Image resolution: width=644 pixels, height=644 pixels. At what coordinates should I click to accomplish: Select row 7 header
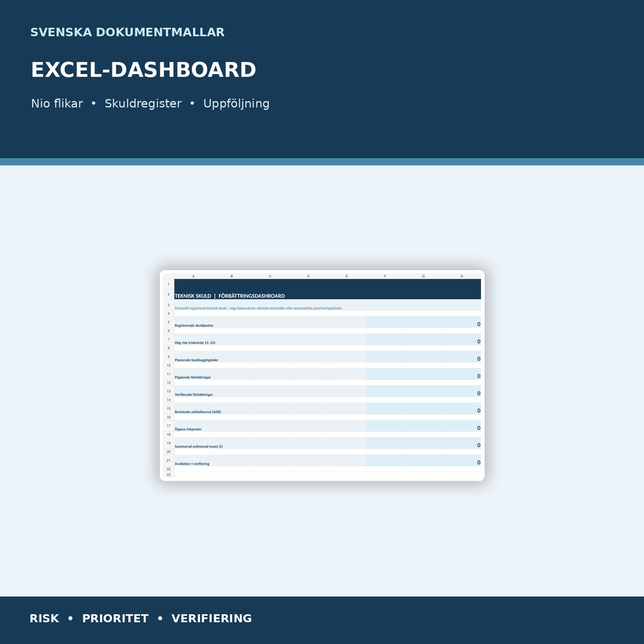(169, 340)
